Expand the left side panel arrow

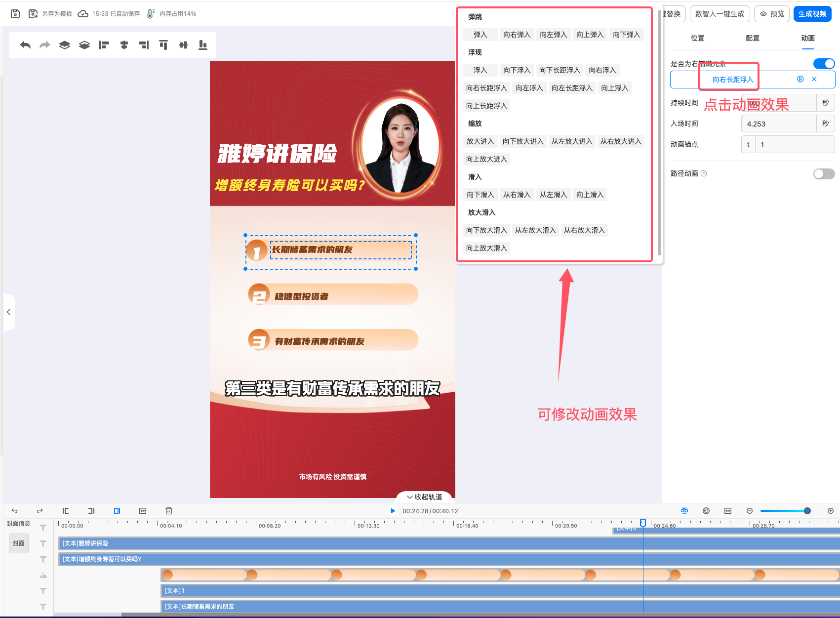coord(8,312)
